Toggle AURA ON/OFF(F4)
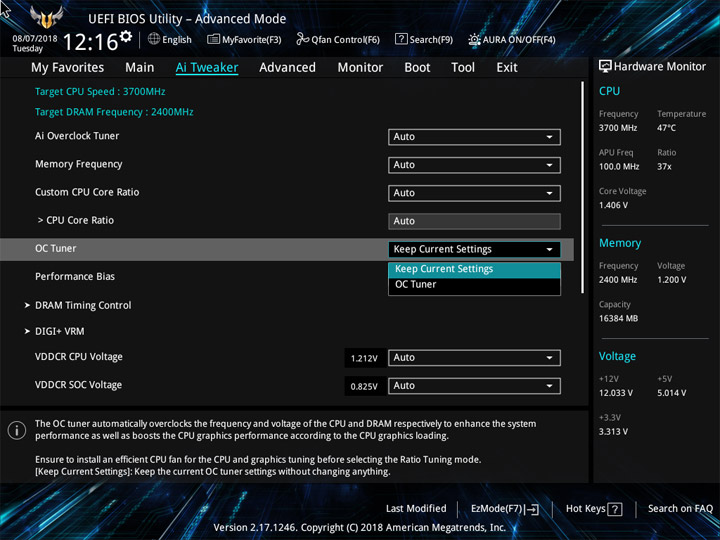The height and width of the screenshot is (540, 720). tap(512, 39)
